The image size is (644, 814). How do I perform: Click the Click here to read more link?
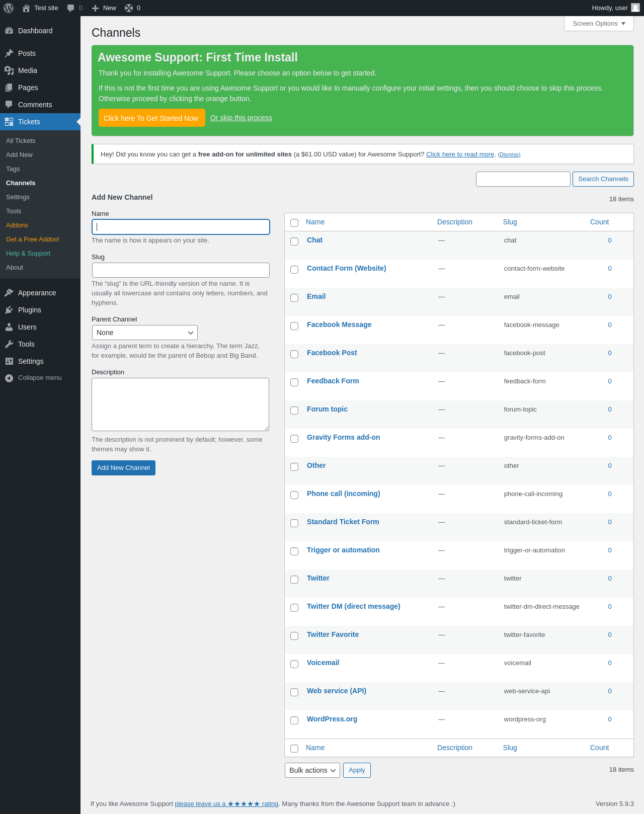click(460, 154)
